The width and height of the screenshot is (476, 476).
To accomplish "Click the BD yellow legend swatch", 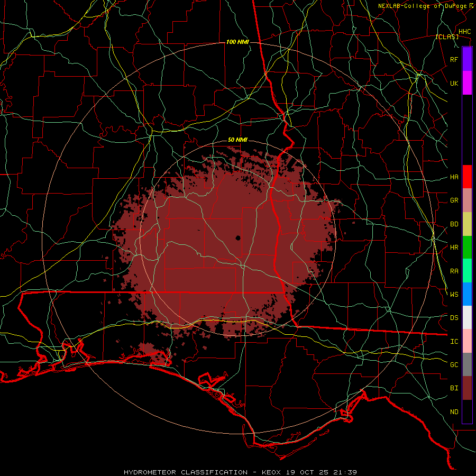I will pyautogui.click(x=467, y=224).
